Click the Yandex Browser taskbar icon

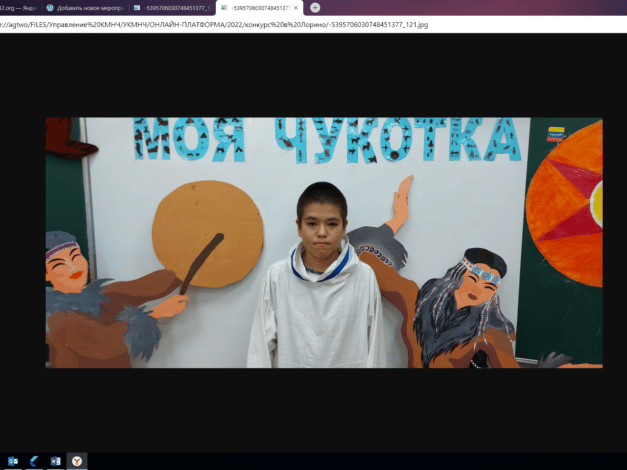[77, 461]
